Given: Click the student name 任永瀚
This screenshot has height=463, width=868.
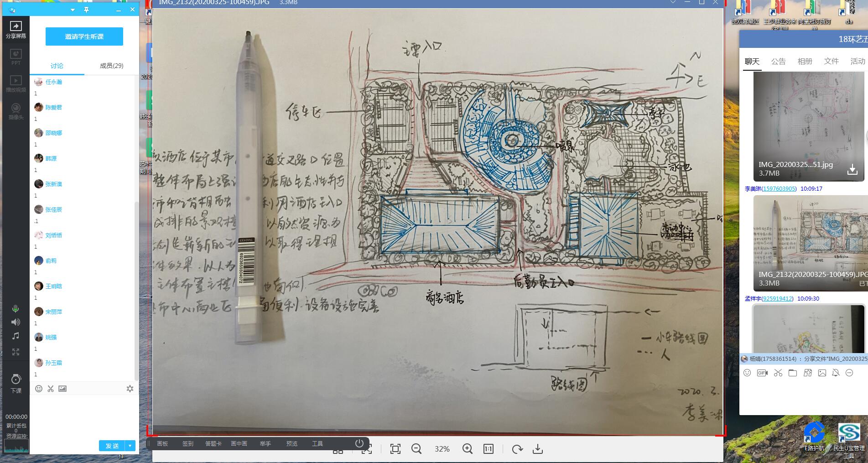Looking at the screenshot, I should (x=54, y=82).
